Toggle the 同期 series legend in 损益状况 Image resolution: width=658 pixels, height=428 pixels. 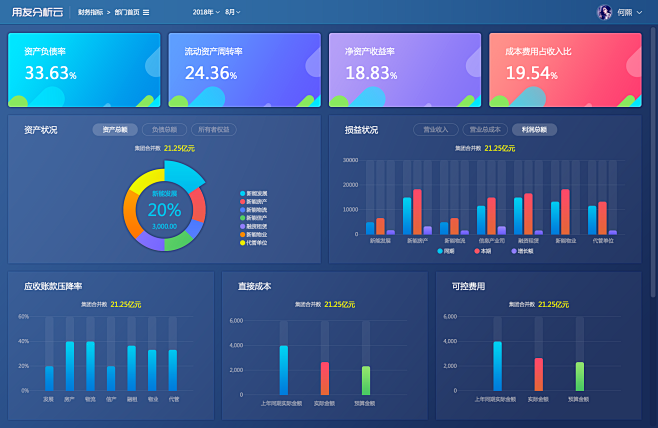(x=446, y=251)
